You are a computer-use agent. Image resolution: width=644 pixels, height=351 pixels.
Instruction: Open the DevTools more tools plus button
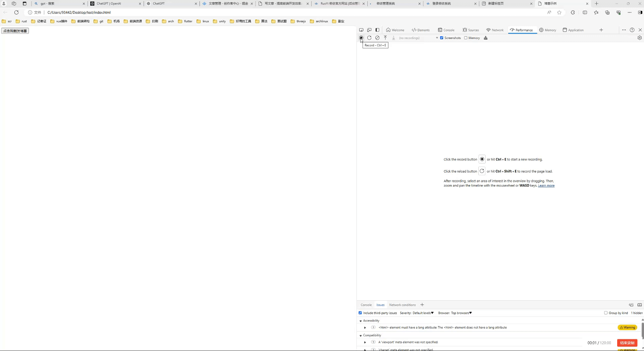[601, 30]
